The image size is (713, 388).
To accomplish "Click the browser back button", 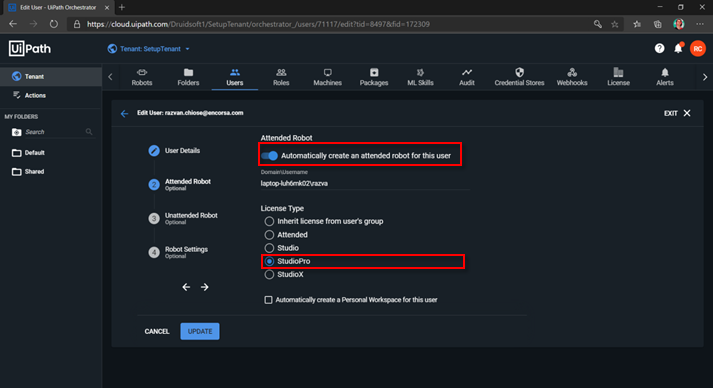I will point(13,24).
